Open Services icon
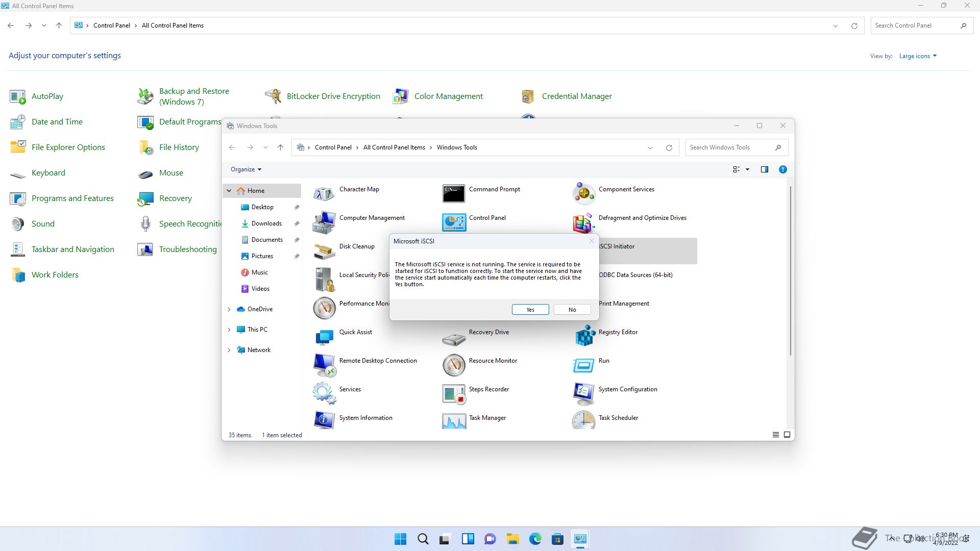 tap(324, 394)
